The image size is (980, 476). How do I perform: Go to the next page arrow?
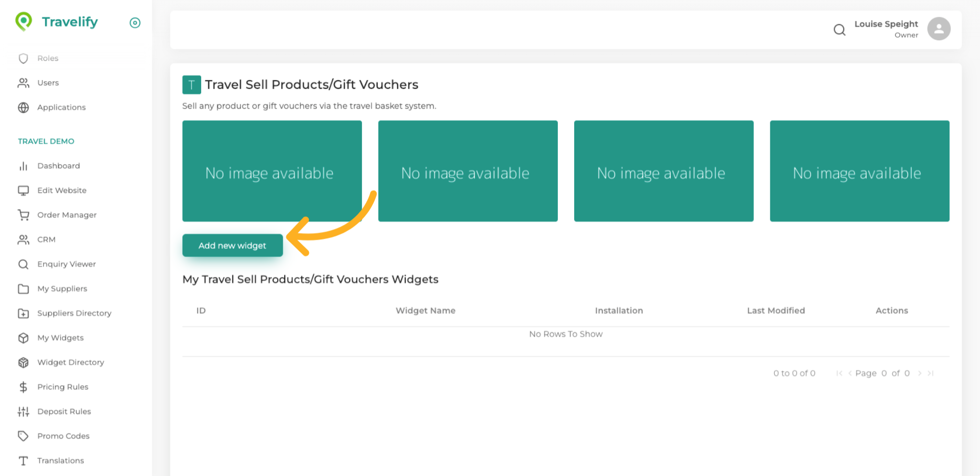coord(919,373)
